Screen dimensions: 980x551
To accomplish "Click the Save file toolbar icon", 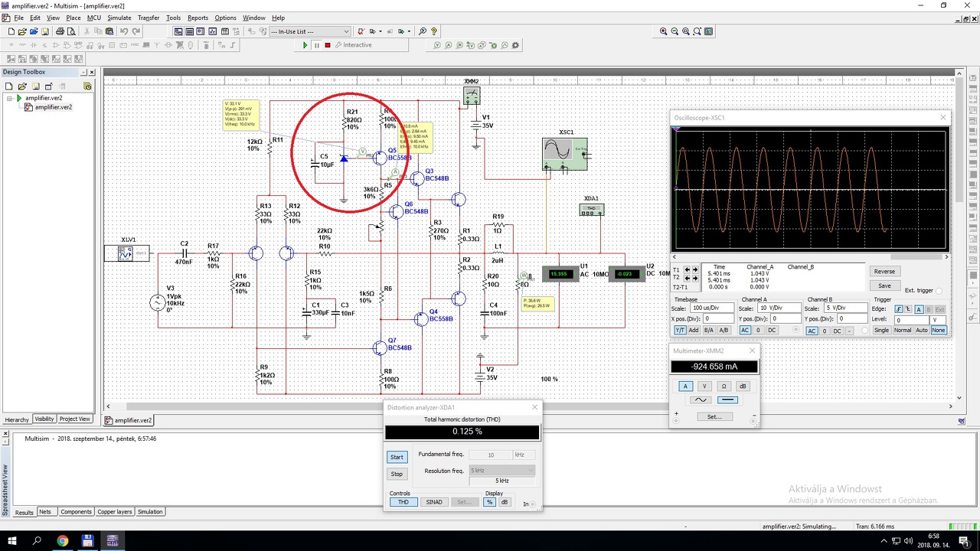I will coord(45,31).
